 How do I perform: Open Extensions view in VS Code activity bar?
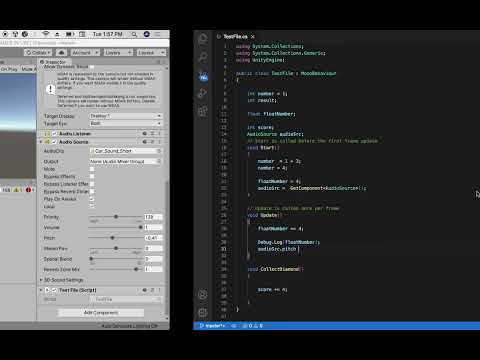click(203, 112)
